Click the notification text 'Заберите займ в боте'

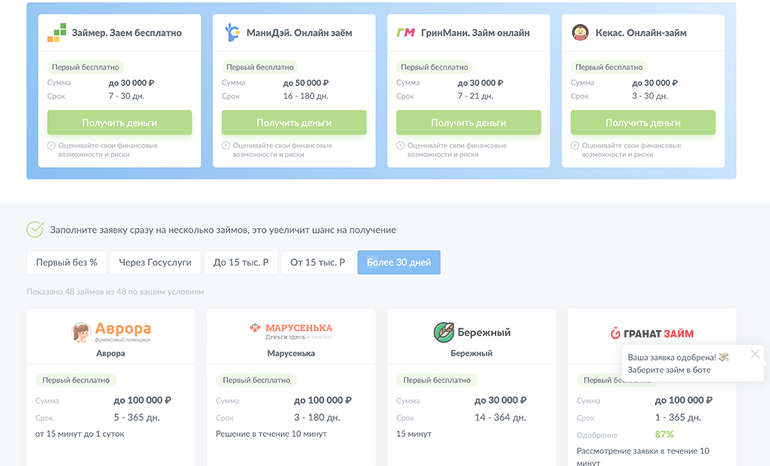tap(669, 370)
